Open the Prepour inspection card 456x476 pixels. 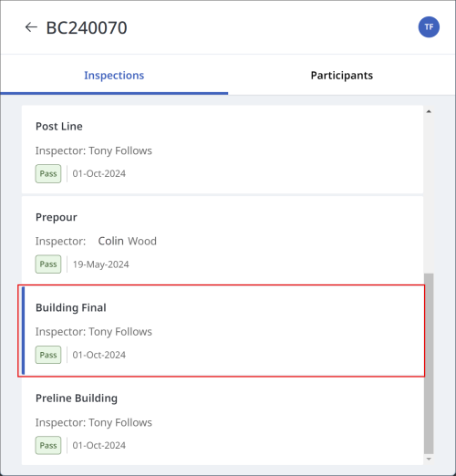223,240
